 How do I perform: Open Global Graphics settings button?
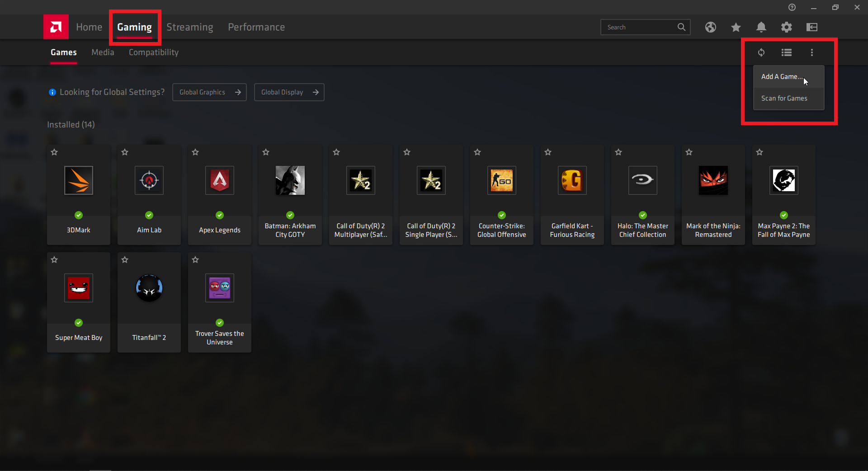pos(209,92)
